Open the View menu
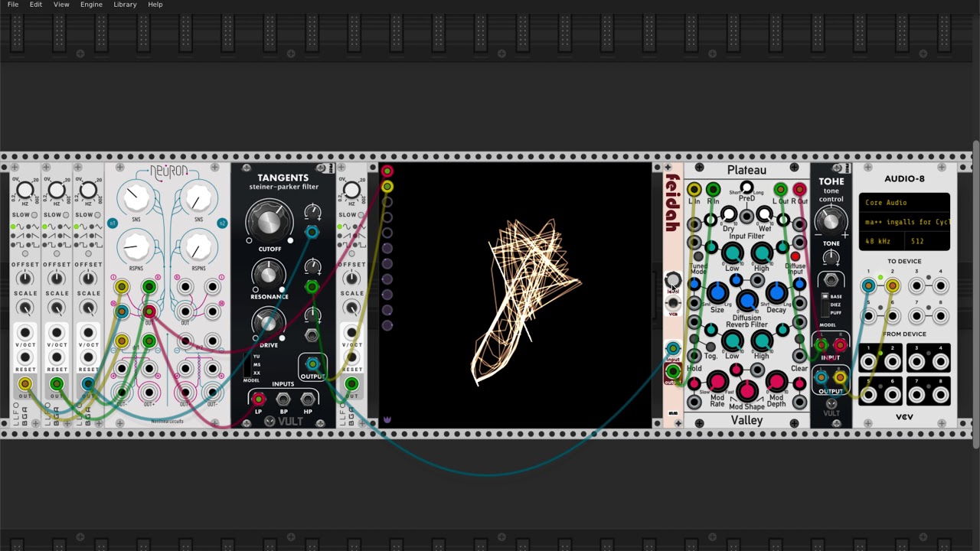 [x=61, y=5]
